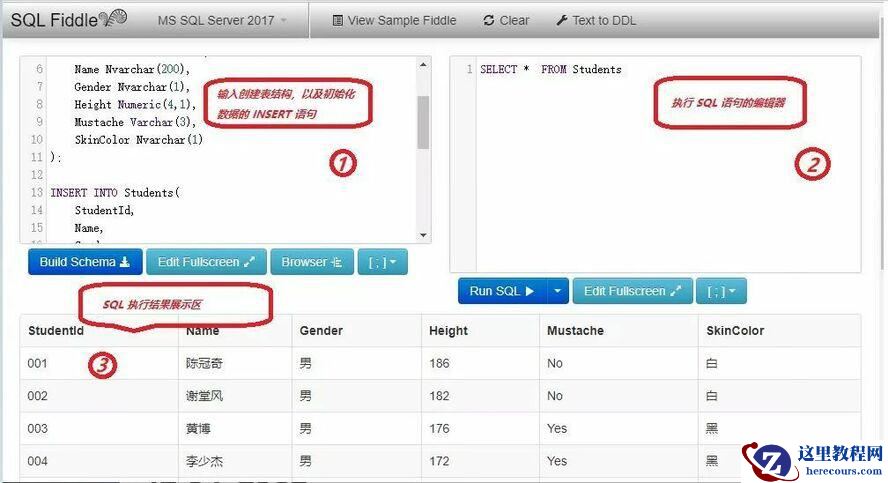
Task: Open the MS SQL Server 2017 dropdown
Action: [x=222, y=20]
